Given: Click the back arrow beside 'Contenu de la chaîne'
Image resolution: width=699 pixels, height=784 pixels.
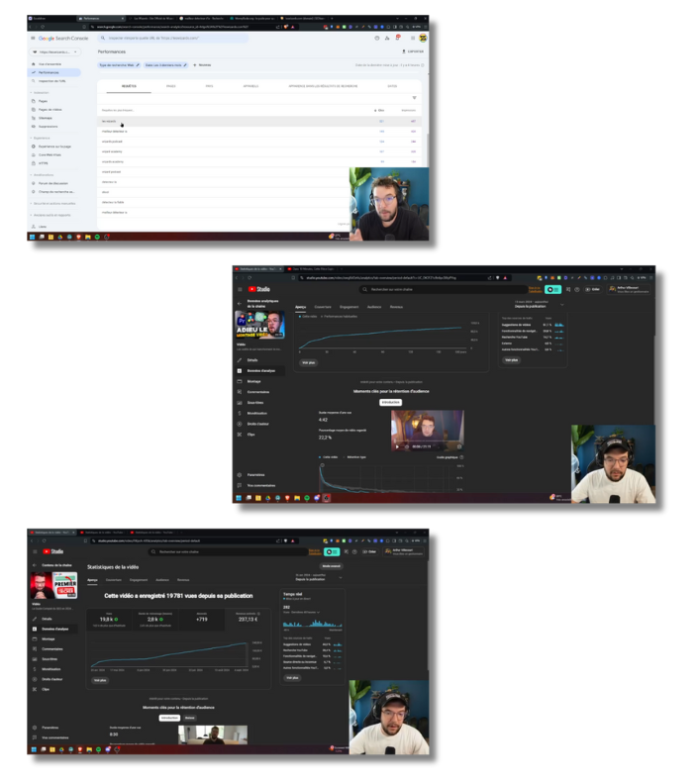Looking at the screenshot, I should coord(33,564).
